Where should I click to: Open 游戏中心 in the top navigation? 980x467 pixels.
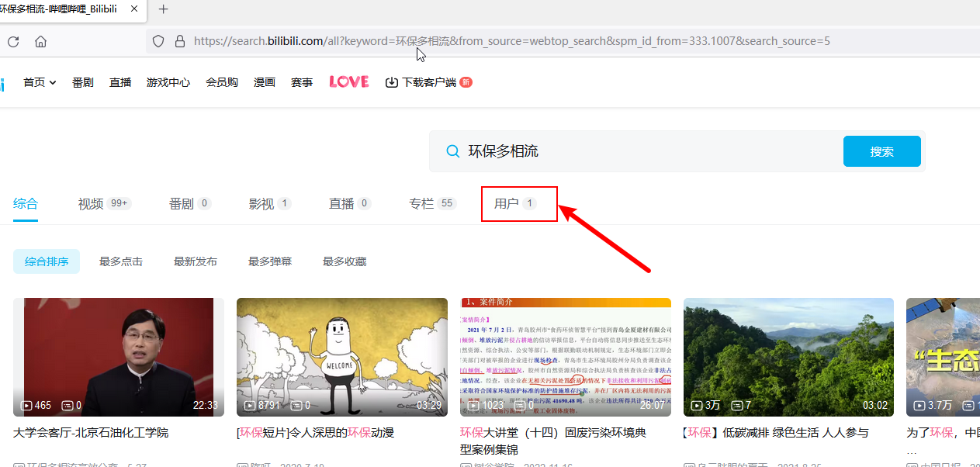coord(168,82)
